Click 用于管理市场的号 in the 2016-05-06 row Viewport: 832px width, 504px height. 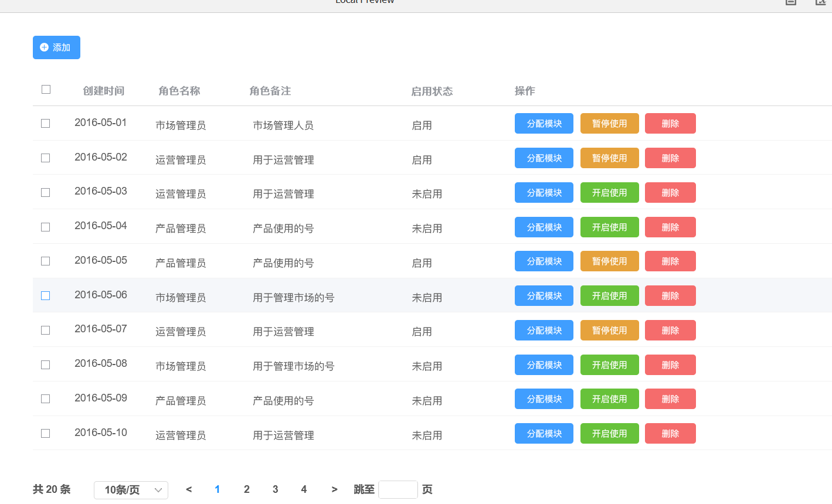pos(294,298)
